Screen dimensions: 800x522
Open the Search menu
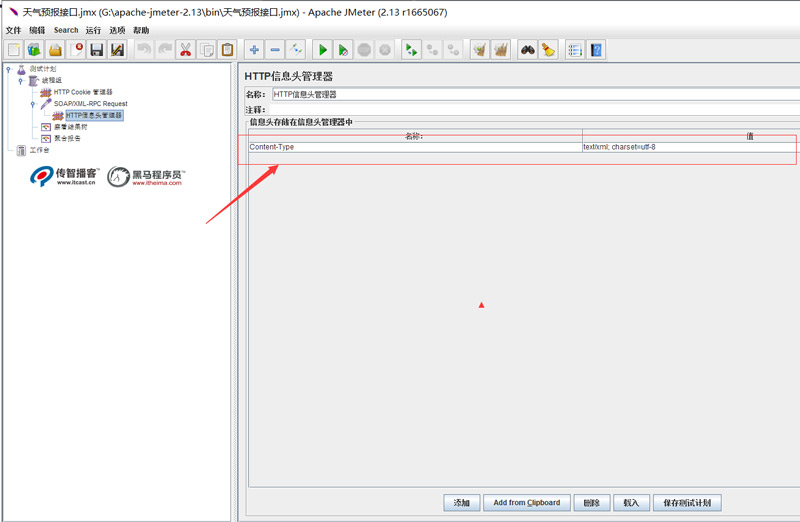66,30
